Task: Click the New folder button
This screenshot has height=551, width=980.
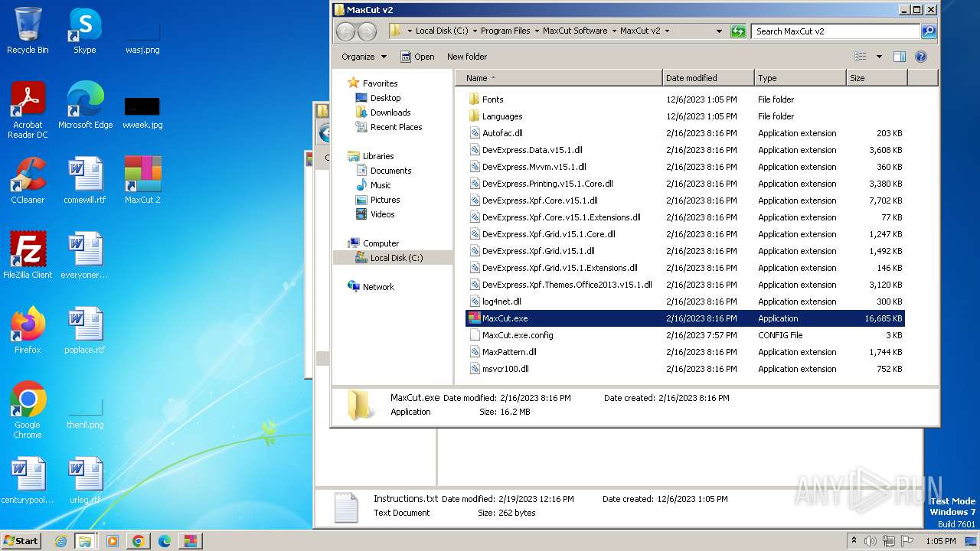Action: [x=467, y=57]
